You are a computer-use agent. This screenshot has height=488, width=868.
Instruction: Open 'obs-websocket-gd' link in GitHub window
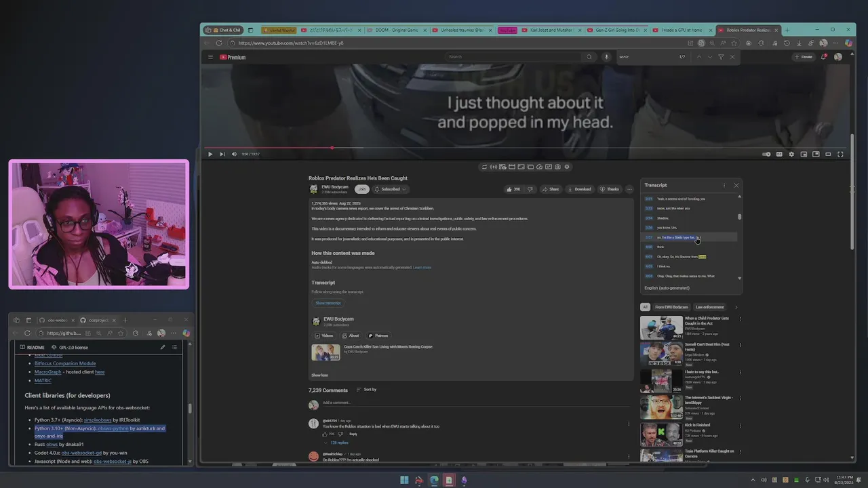click(81, 453)
